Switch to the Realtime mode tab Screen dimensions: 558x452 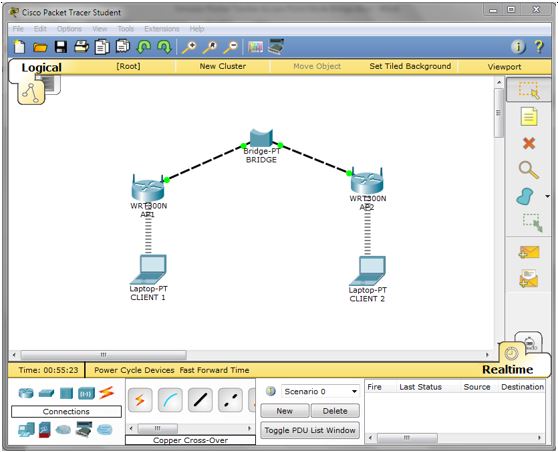click(x=507, y=369)
